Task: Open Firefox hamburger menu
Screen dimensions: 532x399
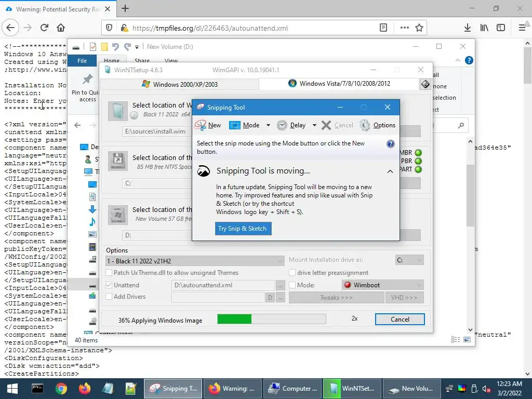Action: click(x=522, y=28)
